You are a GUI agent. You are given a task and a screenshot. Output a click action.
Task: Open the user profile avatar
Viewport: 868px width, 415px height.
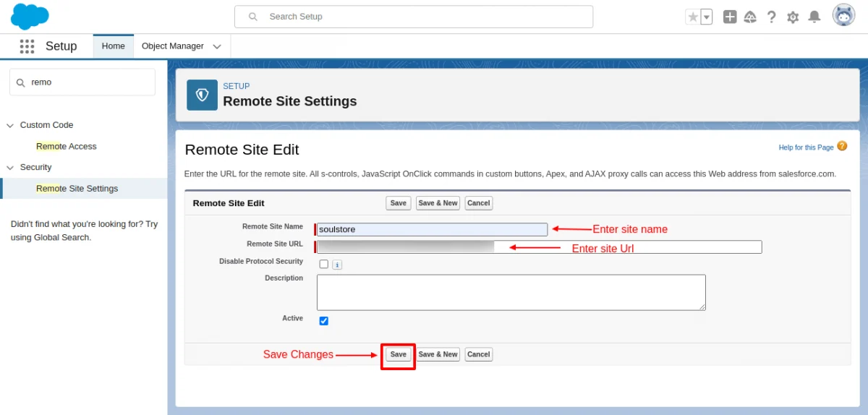[843, 15]
